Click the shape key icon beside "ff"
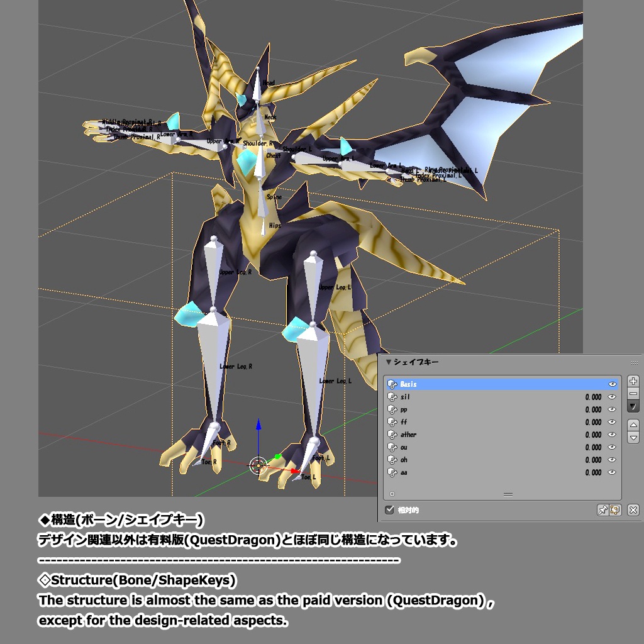Image resolution: width=644 pixels, height=644 pixels. click(x=392, y=422)
